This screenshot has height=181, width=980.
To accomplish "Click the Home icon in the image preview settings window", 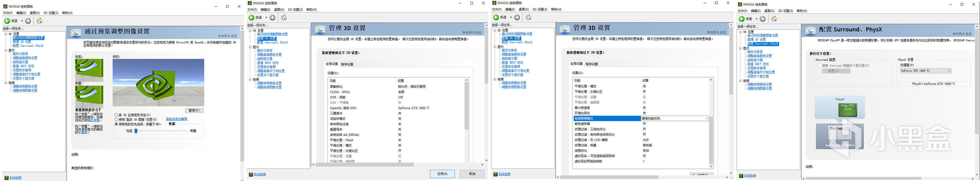I will 39,21.
